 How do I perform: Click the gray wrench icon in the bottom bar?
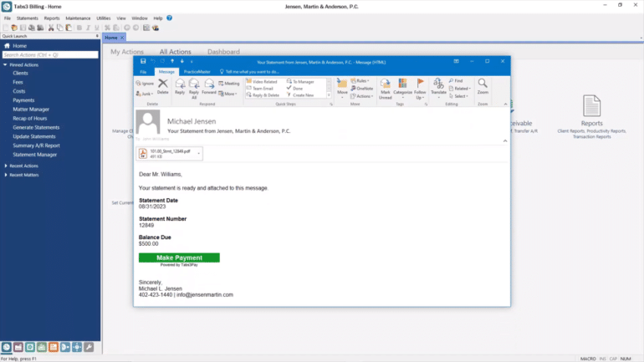[89, 347]
